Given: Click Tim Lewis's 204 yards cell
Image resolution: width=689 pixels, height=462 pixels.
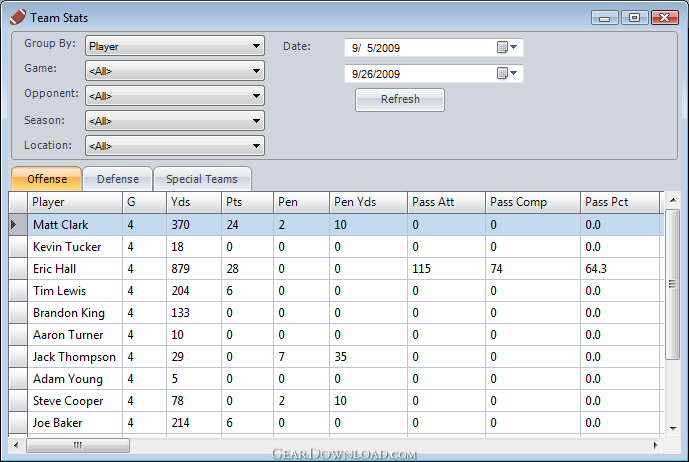Looking at the screenshot, I should pos(194,291).
